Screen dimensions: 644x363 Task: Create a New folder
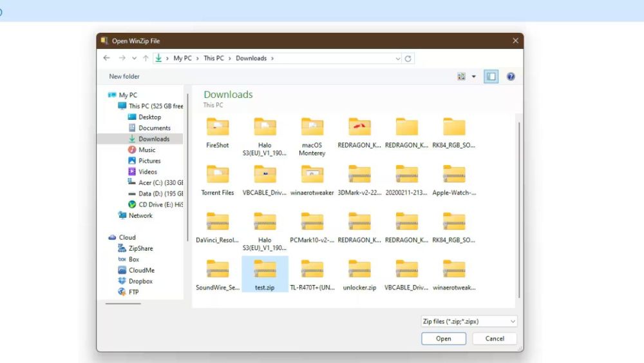(x=124, y=77)
